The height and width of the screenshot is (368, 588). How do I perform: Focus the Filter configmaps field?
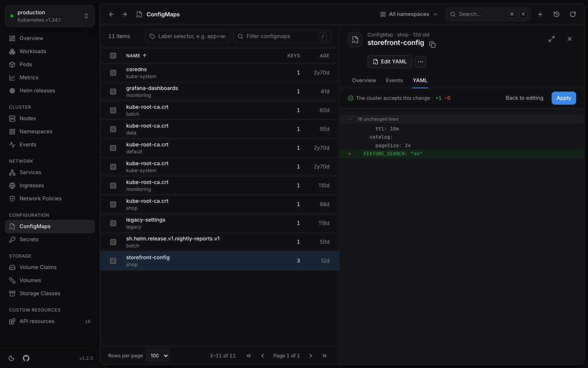(282, 36)
